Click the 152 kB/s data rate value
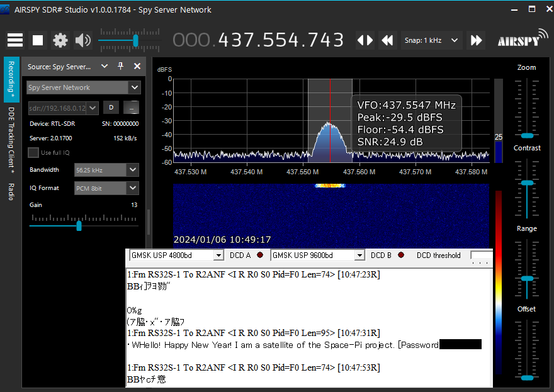Image resolution: width=554 pixels, height=392 pixels. pyautogui.click(x=125, y=138)
